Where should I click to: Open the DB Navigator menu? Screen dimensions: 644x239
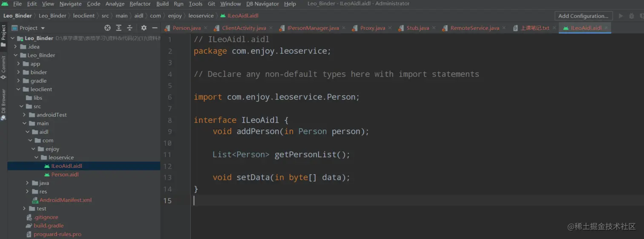click(x=262, y=4)
